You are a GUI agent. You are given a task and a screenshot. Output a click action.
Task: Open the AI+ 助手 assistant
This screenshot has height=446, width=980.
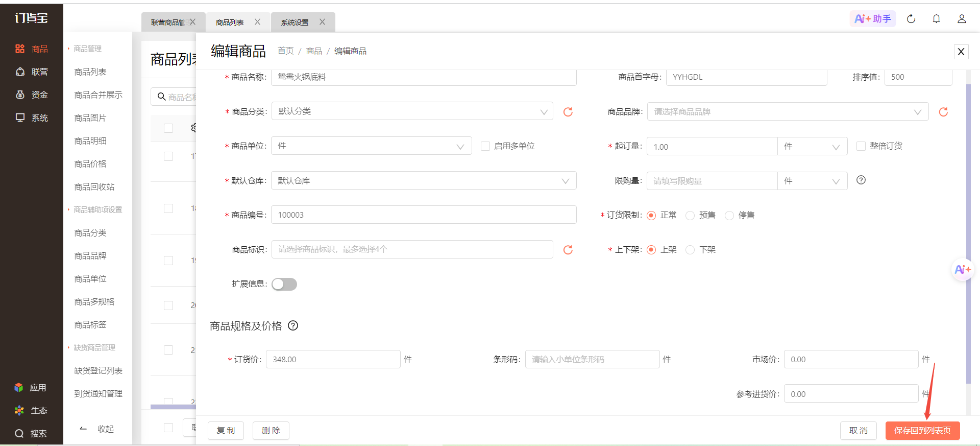point(873,19)
